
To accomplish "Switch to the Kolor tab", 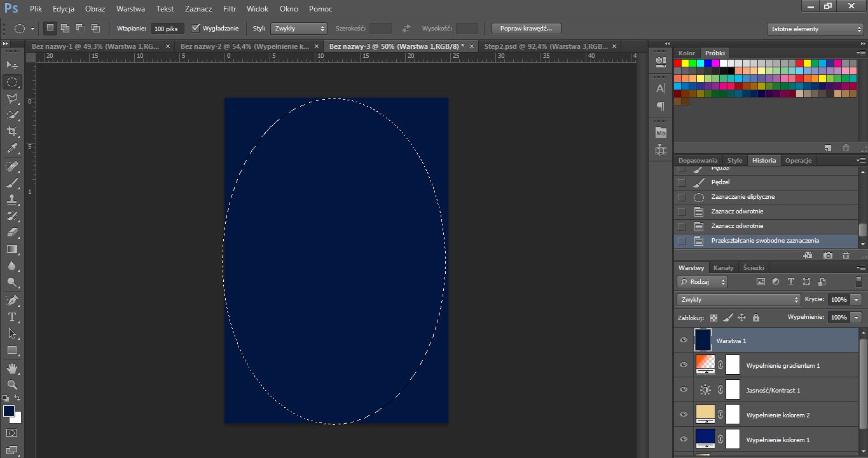I will tap(687, 53).
